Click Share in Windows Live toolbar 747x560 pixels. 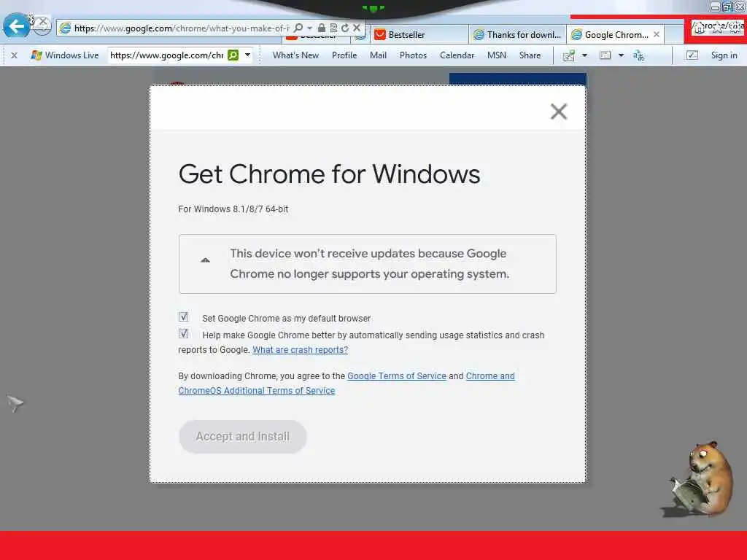[530, 55]
